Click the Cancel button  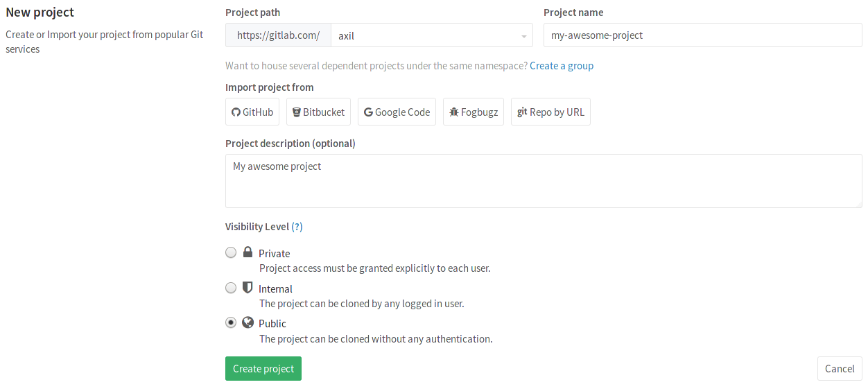839,369
